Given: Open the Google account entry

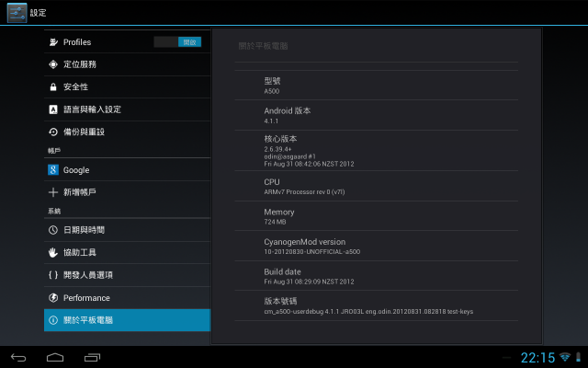Looking at the screenshot, I should 127,169.
